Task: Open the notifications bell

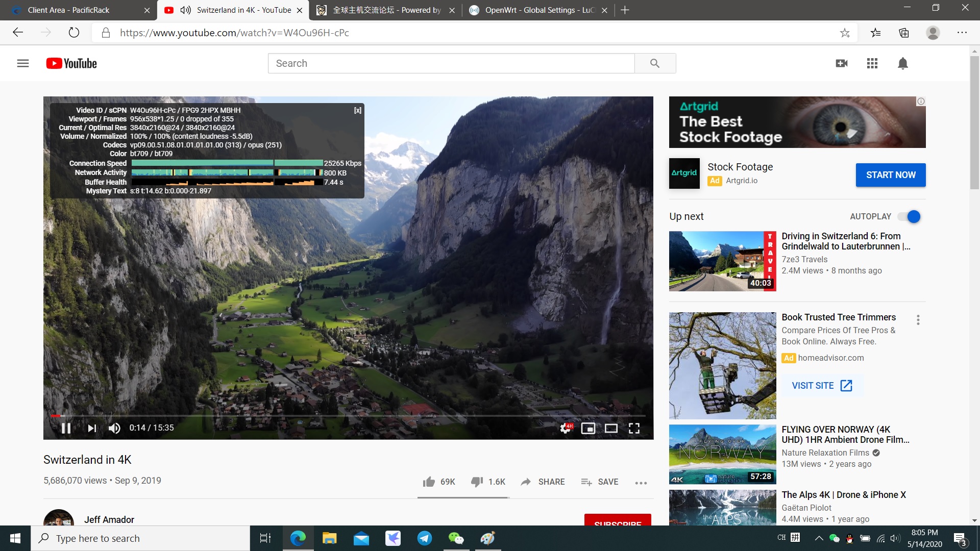Action: [903, 63]
